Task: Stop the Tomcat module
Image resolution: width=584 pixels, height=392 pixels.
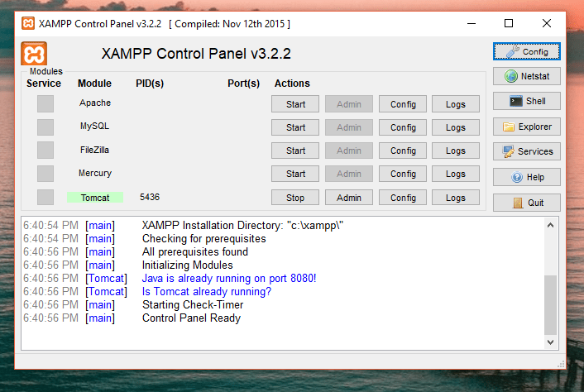Action: (295, 198)
